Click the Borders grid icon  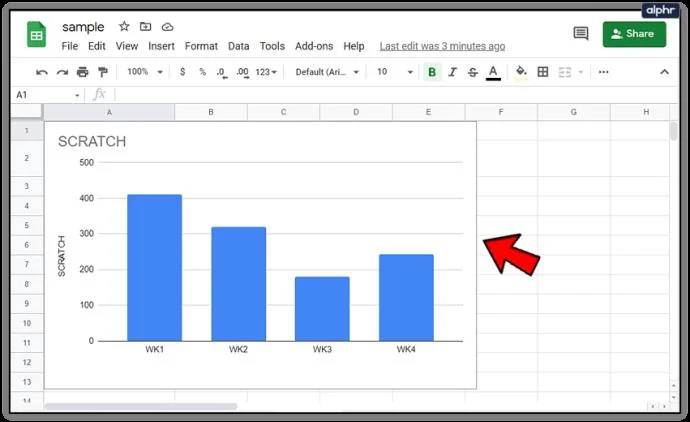[543, 72]
